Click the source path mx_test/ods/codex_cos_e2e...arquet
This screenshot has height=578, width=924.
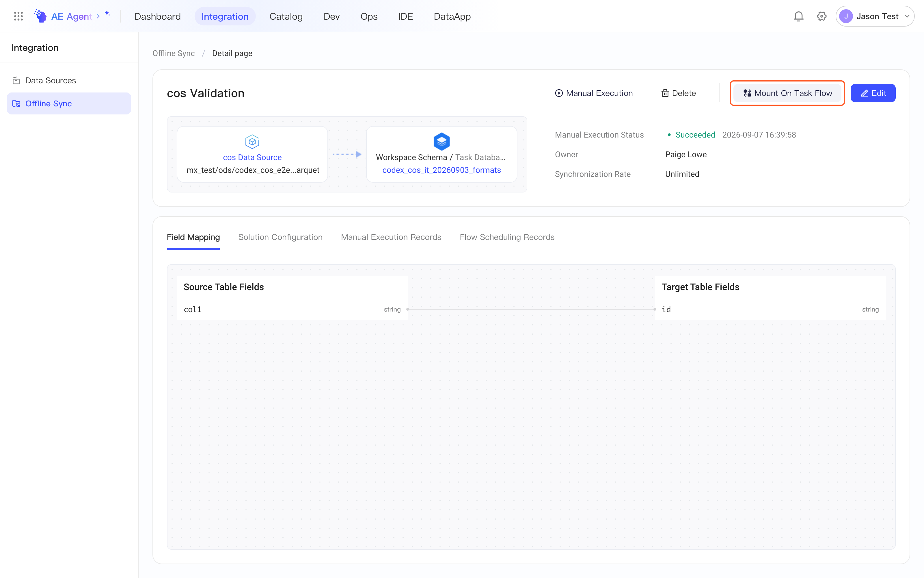point(253,170)
